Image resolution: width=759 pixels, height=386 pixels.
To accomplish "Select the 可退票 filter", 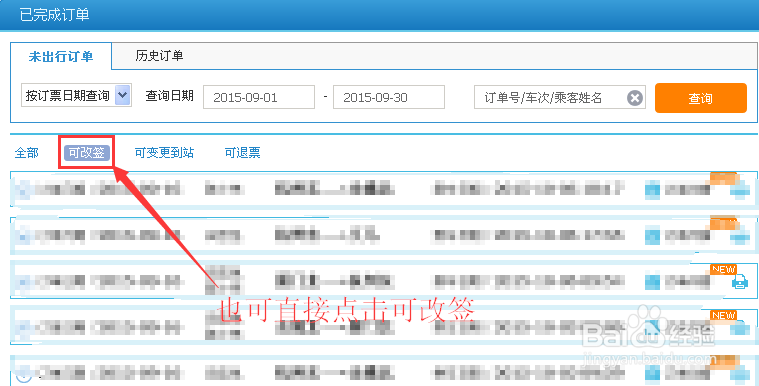I will tap(243, 153).
